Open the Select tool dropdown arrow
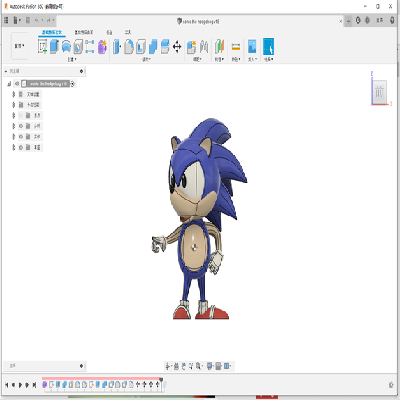 coord(273,59)
